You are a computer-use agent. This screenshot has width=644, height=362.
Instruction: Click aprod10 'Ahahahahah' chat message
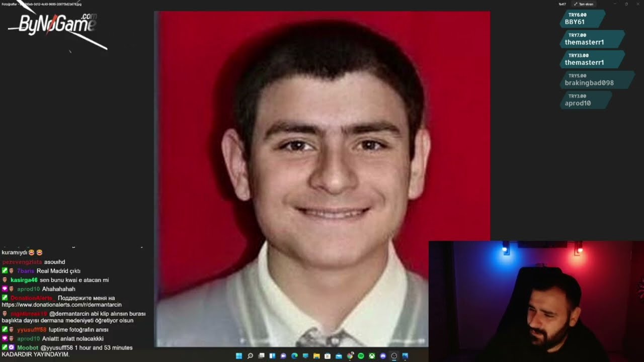click(59, 289)
